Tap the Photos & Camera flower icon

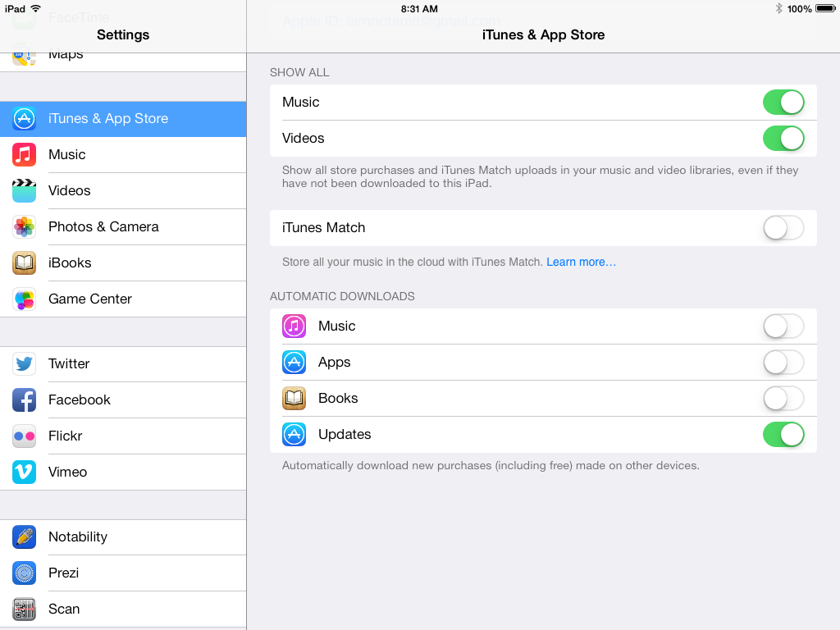[x=25, y=226]
